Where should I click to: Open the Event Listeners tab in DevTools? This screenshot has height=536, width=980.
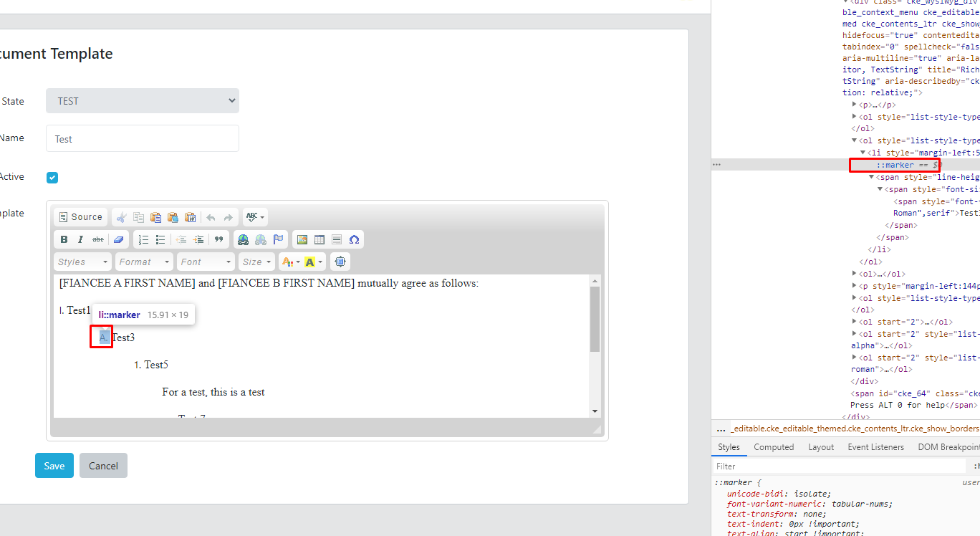tap(876, 447)
